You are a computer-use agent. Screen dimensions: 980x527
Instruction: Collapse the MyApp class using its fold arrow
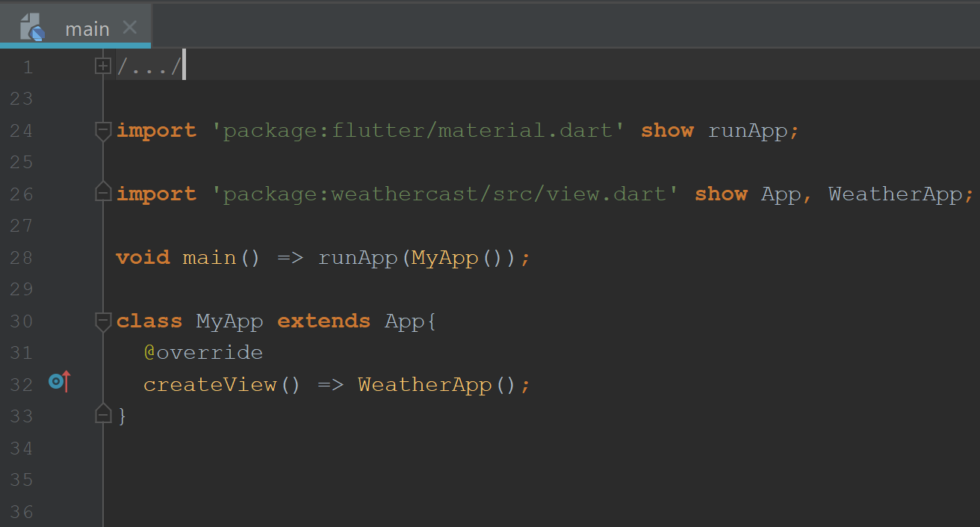coord(102,321)
